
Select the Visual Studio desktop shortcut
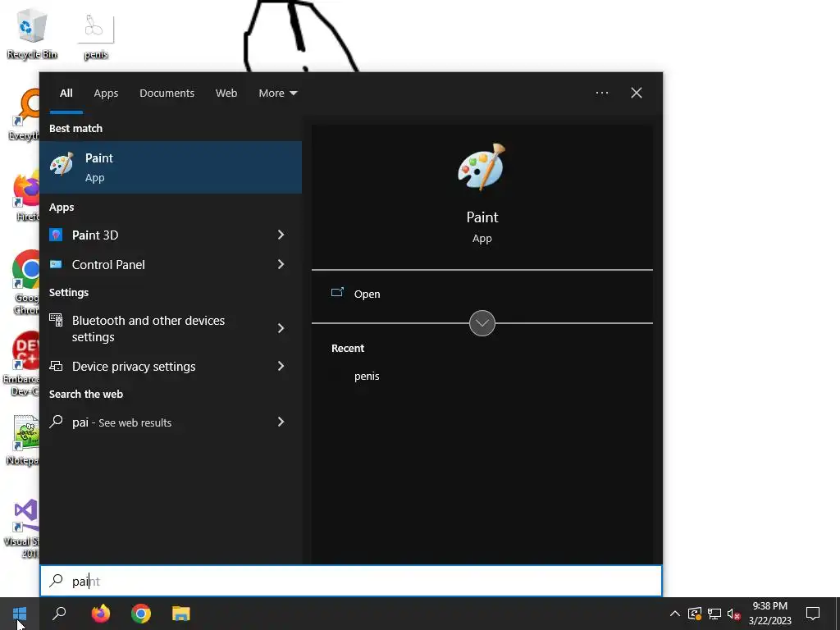click(x=24, y=528)
